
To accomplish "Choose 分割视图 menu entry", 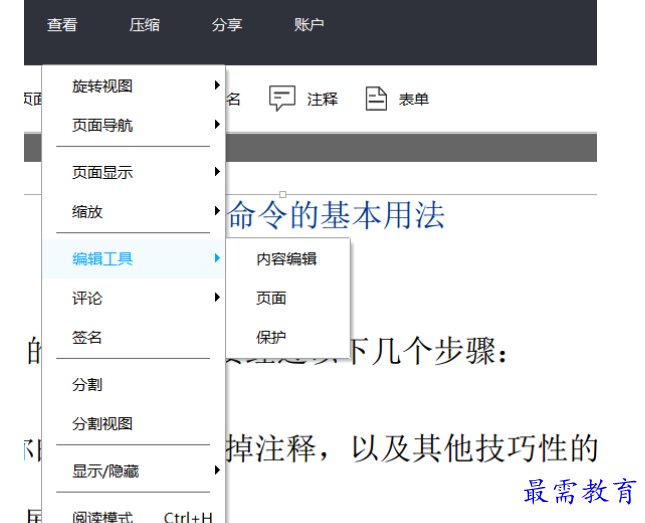I will [133, 424].
